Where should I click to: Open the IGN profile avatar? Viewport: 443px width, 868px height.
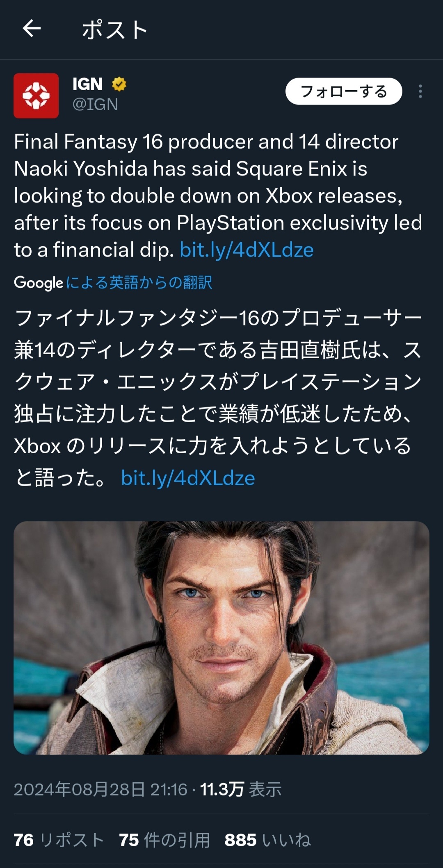36,96
